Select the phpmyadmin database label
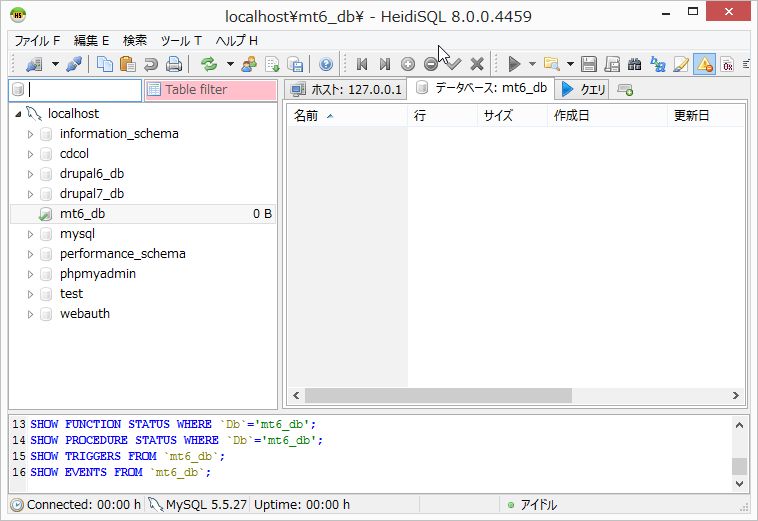758x521 pixels. click(x=98, y=274)
